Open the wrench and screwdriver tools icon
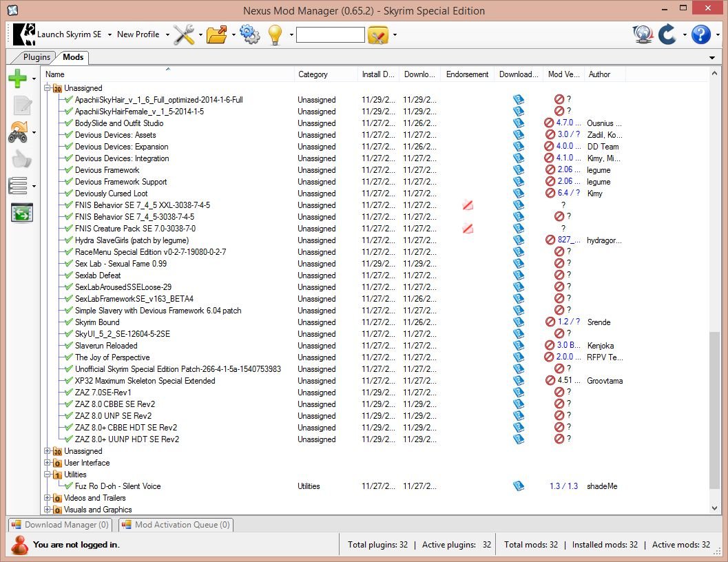Image resolution: width=728 pixels, height=562 pixels. 184,34
